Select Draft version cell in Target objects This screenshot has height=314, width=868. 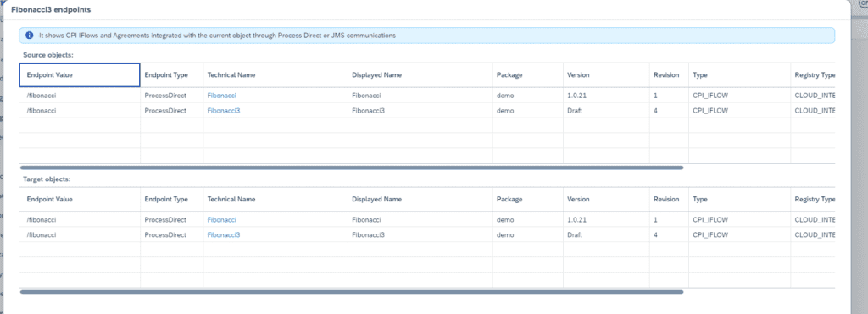(606, 235)
